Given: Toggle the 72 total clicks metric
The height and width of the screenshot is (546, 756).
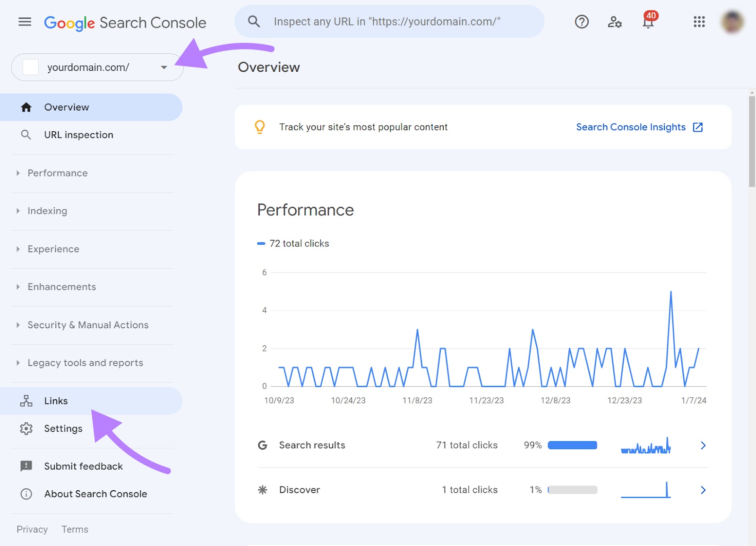Looking at the screenshot, I should [294, 243].
